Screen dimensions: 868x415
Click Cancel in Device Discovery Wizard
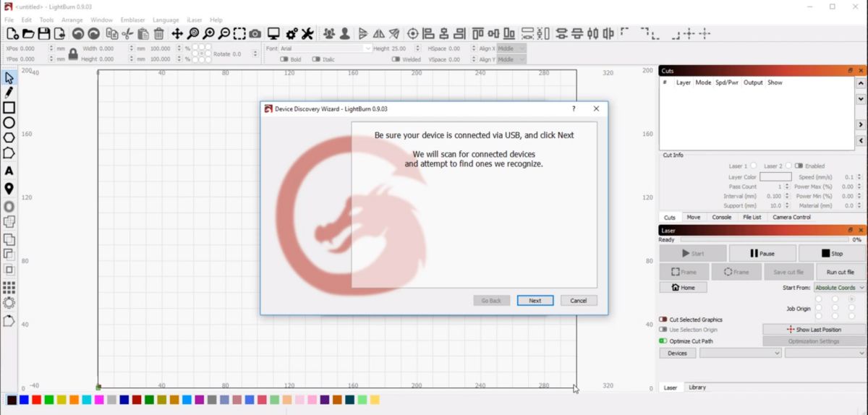(579, 301)
